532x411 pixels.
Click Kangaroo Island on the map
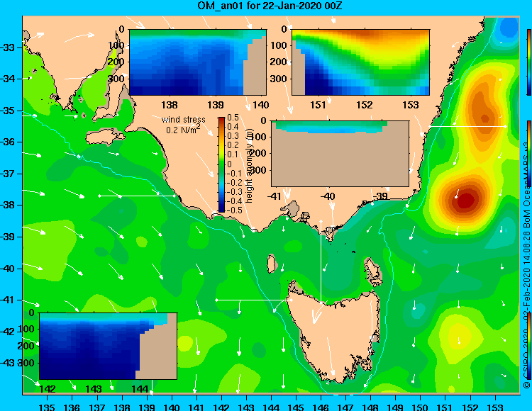coord(105,137)
